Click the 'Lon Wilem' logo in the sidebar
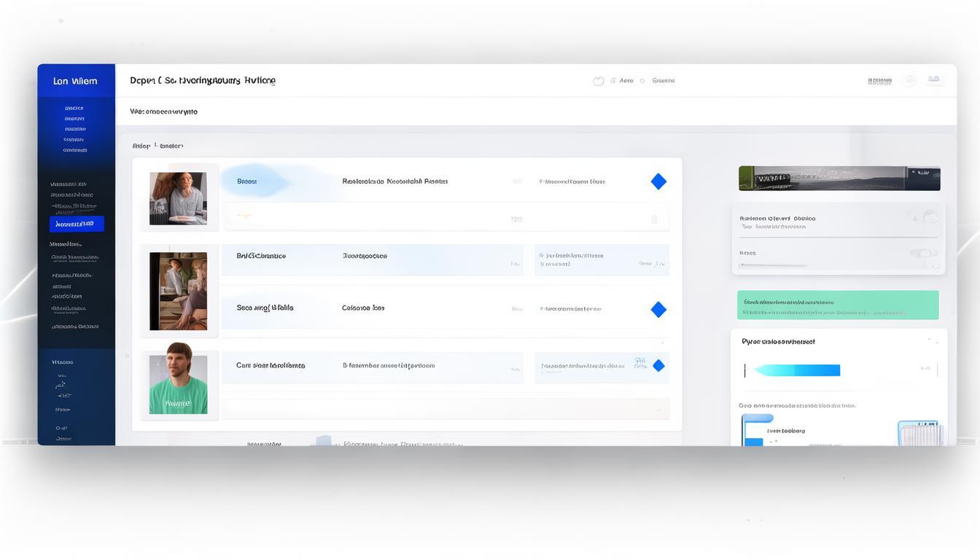The height and width of the screenshot is (560, 980). (75, 81)
